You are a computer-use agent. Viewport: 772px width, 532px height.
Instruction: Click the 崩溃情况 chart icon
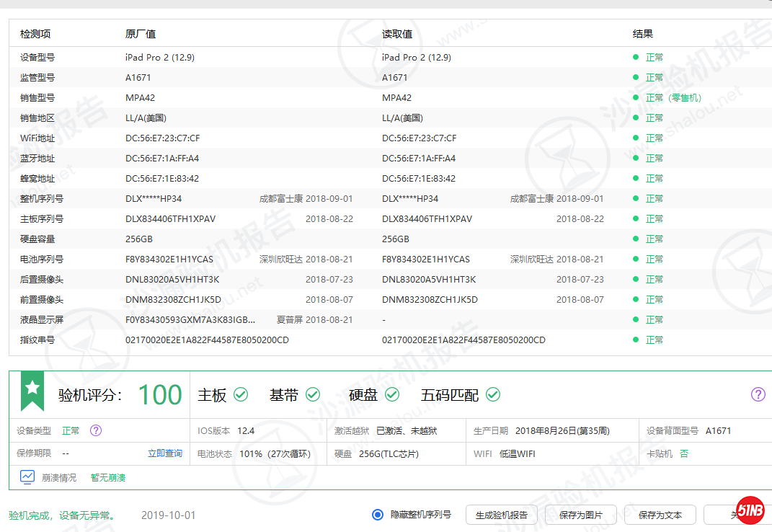click(27, 476)
